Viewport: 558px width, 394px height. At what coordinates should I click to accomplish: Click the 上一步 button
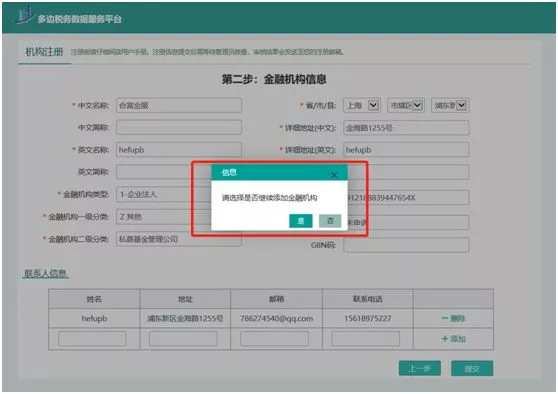coord(420,368)
